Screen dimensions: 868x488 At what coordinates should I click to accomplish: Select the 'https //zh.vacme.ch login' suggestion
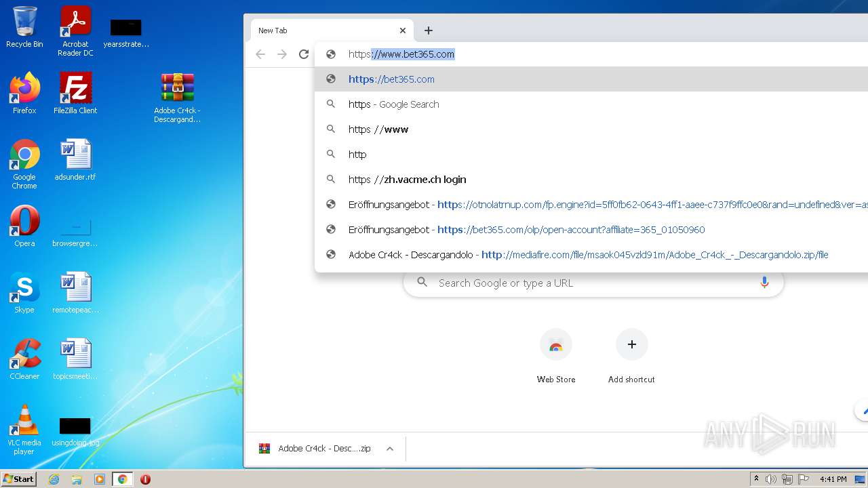(591, 180)
